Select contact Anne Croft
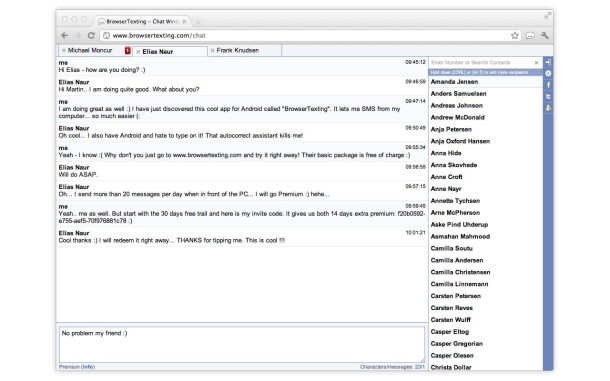 pos(486,177)
